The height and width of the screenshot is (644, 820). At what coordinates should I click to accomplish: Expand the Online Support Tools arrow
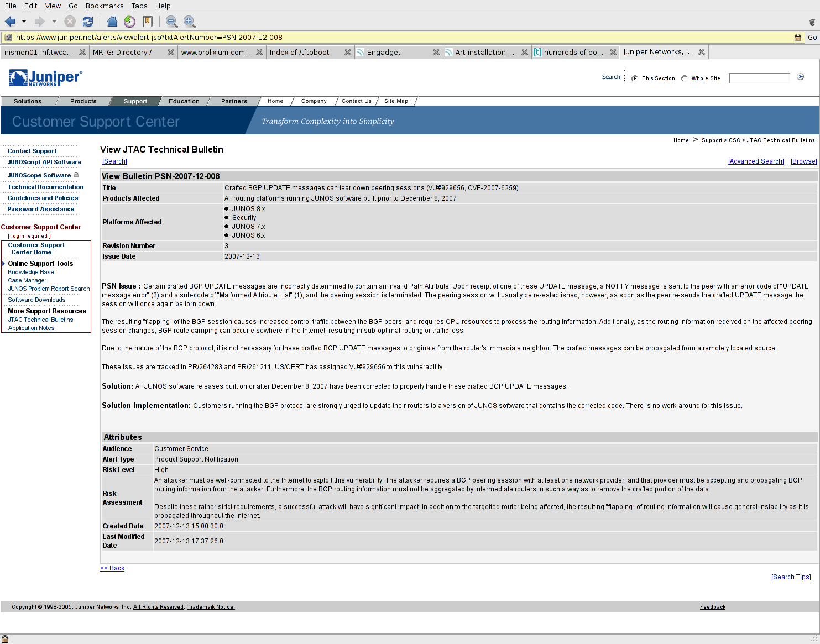pos(3,264)
